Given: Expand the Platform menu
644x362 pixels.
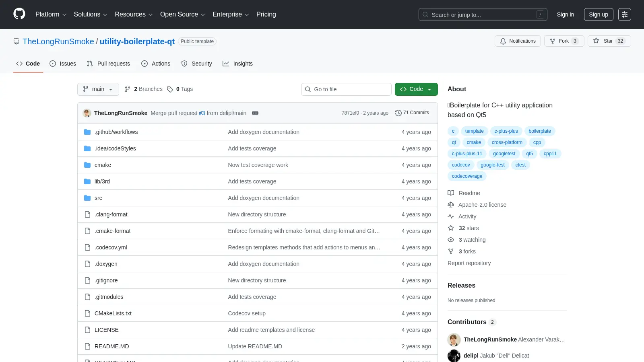Looking at the screenshot, I should tap(51, 14).
